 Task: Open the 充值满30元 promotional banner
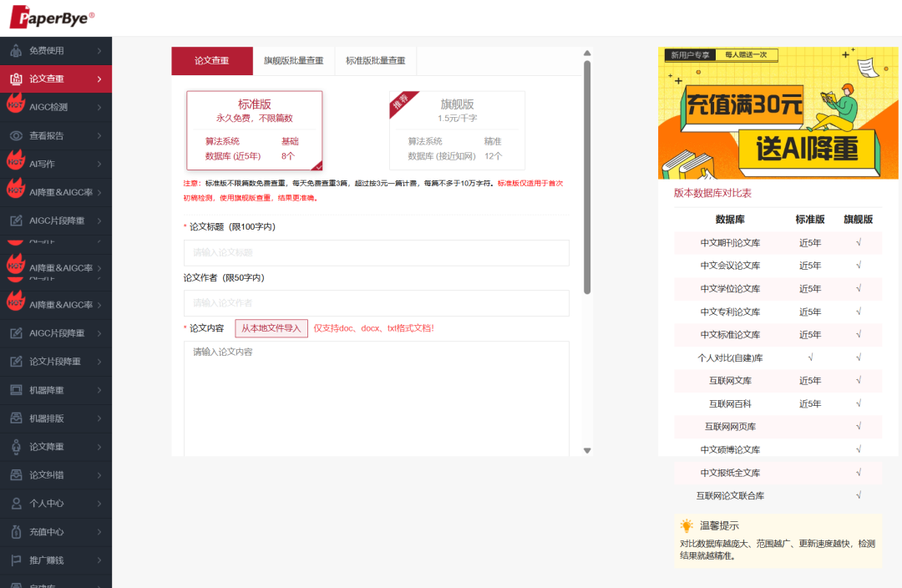[x=778, y=113]
